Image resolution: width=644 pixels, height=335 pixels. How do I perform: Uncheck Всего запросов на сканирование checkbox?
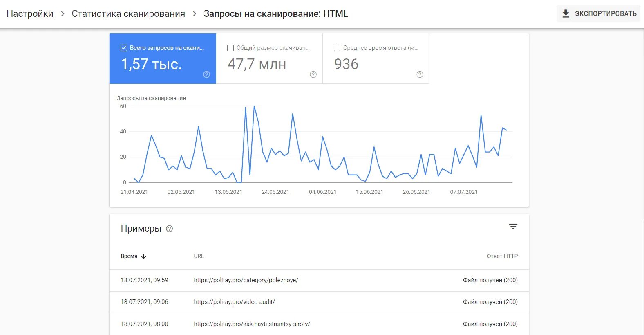pyautogui.click(x=124, y=48)
